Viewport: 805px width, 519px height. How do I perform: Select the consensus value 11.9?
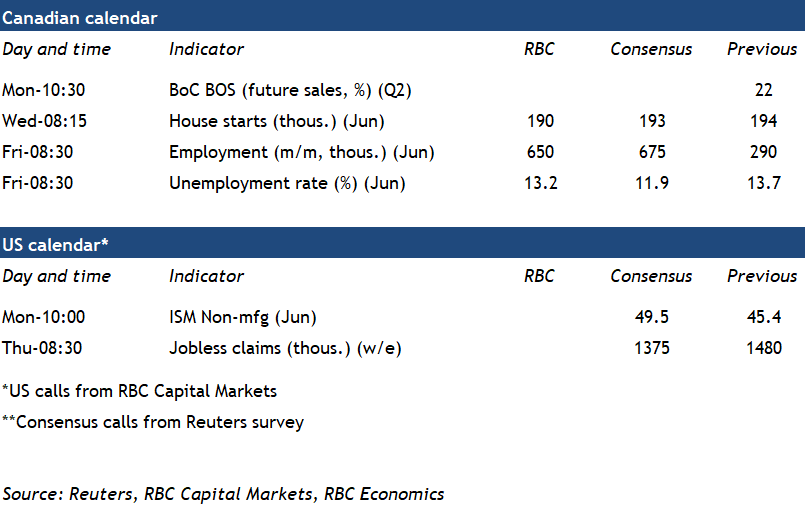click(650, 183)
